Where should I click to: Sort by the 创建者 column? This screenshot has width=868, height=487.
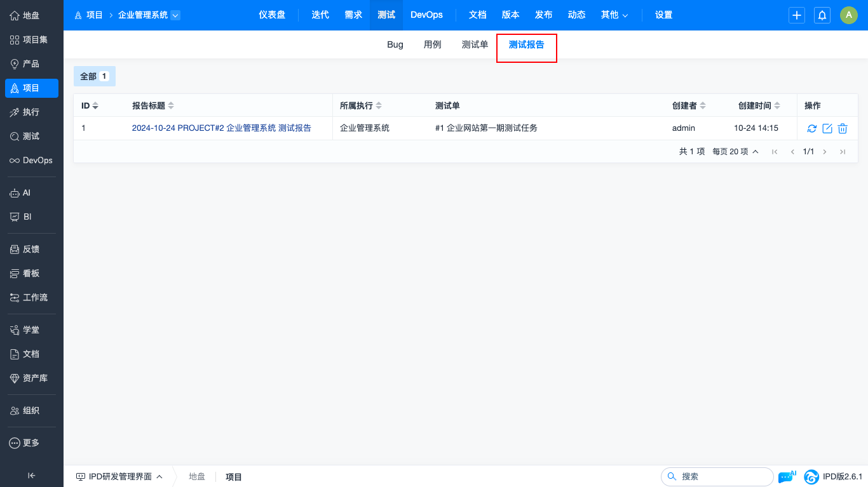pos(689,106)
